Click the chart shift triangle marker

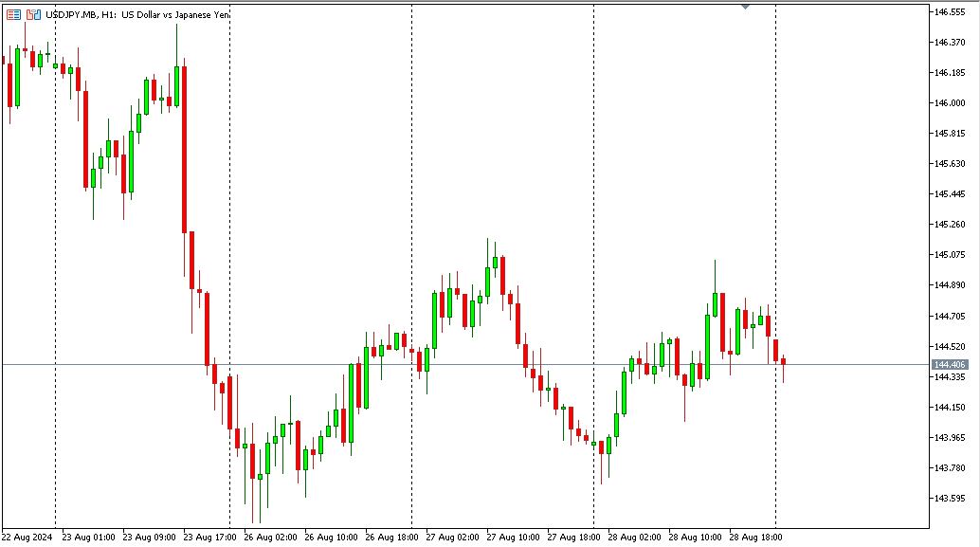point(745,7)
